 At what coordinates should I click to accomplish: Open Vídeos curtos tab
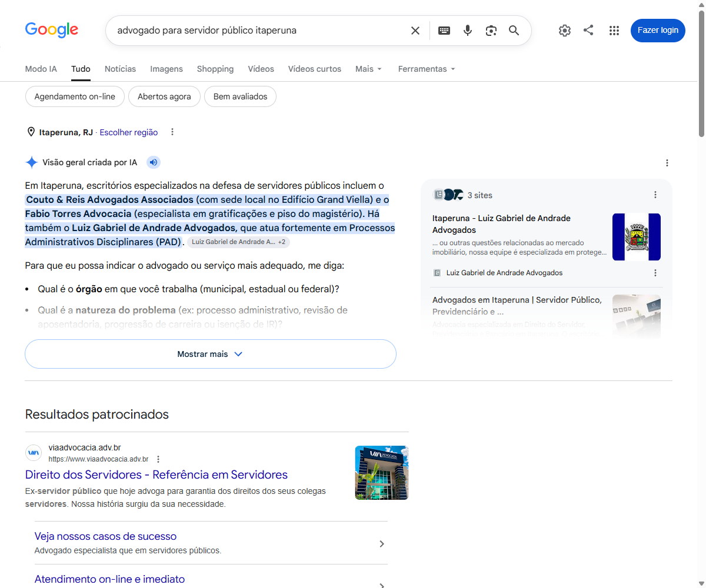click(315, 69)
